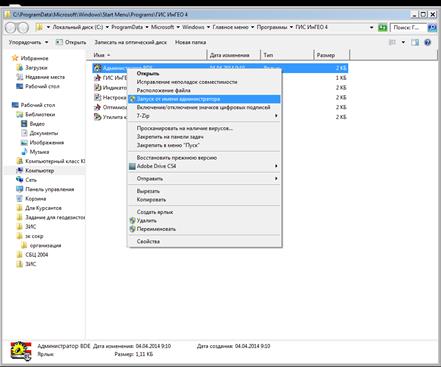Click the search input field
This screenshot has height=367, width=441.
(x=408, y=27)
